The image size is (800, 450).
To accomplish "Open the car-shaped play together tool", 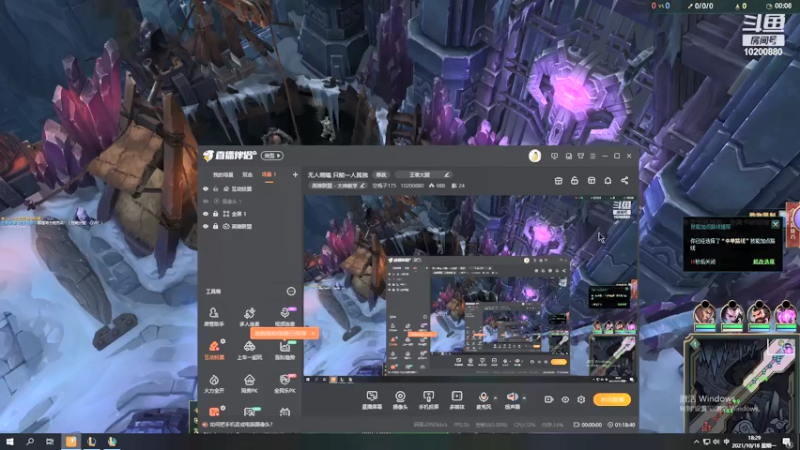I will pyautogui.click(x=249, y=350).
